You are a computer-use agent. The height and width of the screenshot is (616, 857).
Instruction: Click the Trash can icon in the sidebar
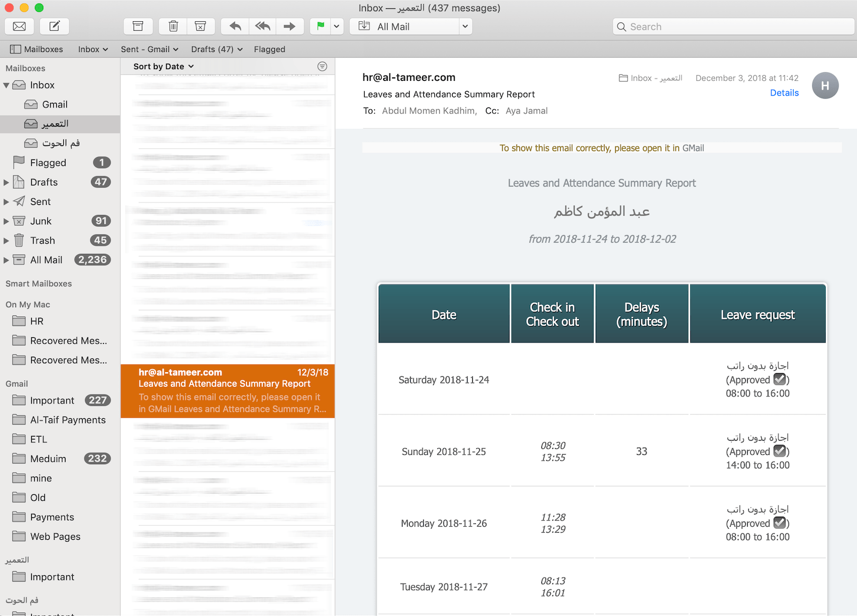[19, 240]
